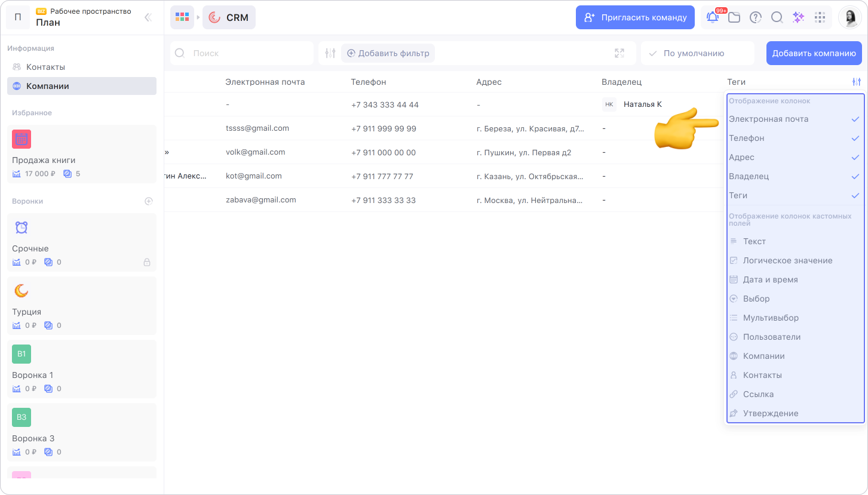Click the Поиск search field

(242, 53)
